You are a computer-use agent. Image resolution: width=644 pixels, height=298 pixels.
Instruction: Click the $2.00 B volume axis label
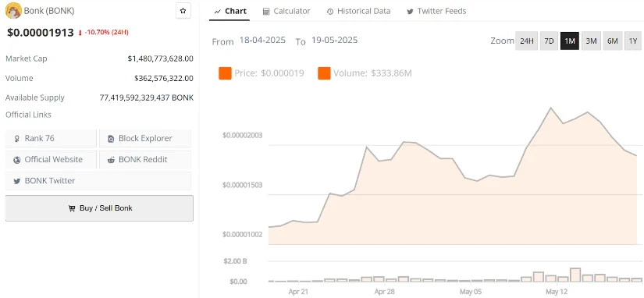click(236, 261)
